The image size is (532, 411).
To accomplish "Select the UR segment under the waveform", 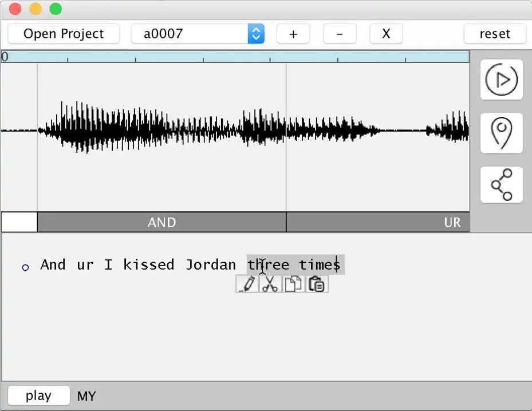I will tap(452, 222).
